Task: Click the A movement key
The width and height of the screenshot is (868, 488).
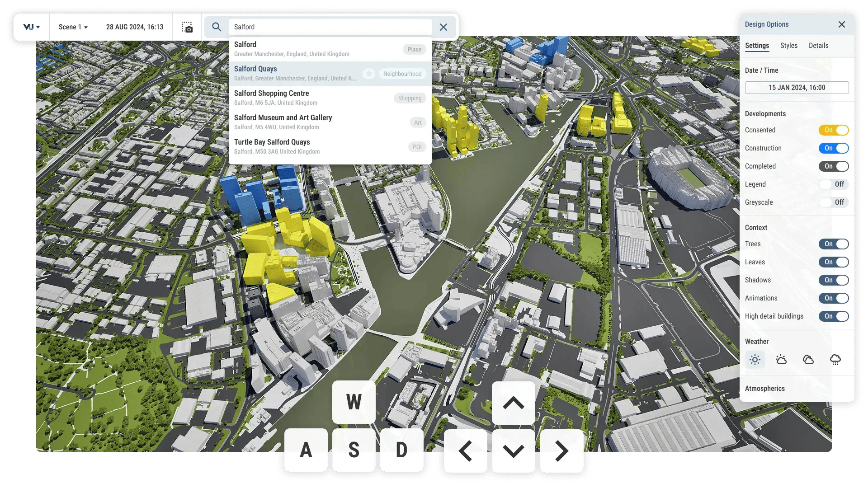Action: [306, 450]
